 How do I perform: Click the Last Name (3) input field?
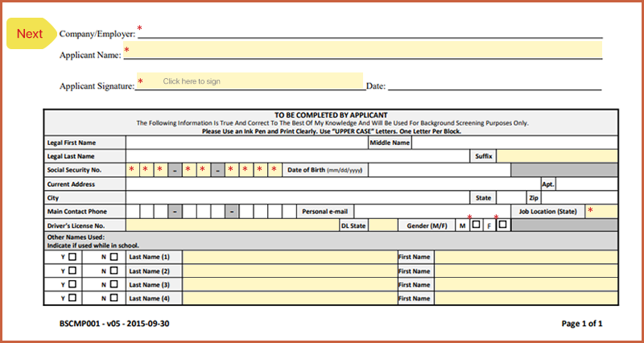pyautogui.click(x=290, y=284)
